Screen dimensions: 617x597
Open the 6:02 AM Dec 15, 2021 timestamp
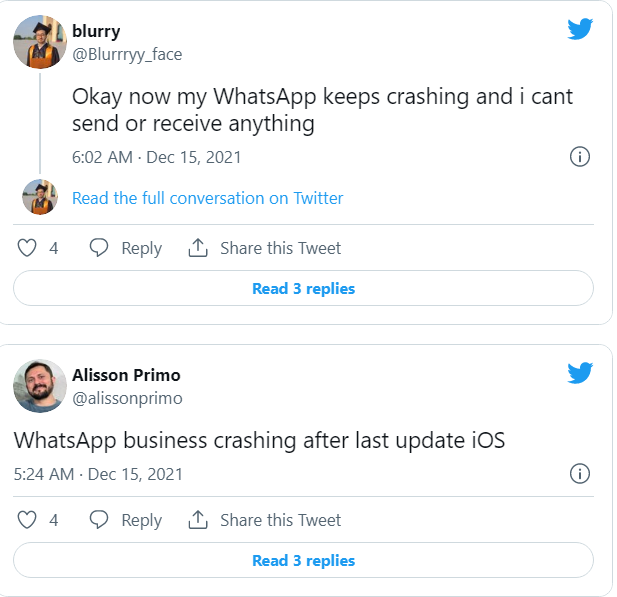point(156,157)
